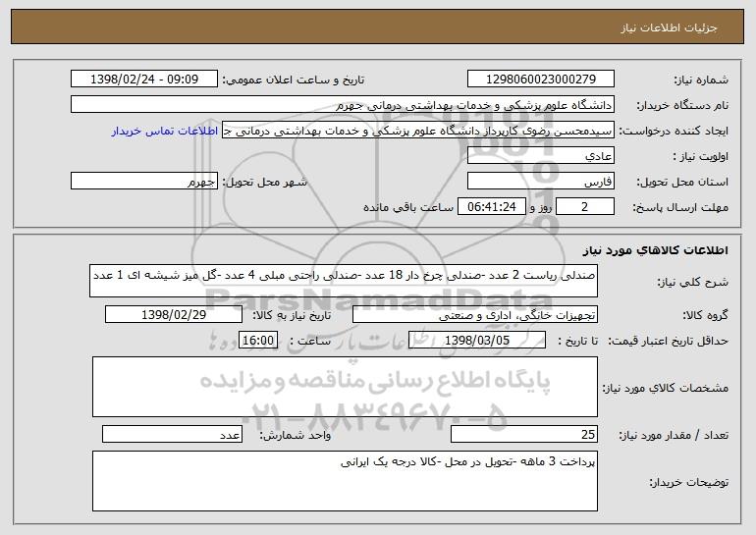This screenshot has width=756, height=535.
Task: Click the empty مشخصات کالای مورد نیاز box
Action: point(345,387)
